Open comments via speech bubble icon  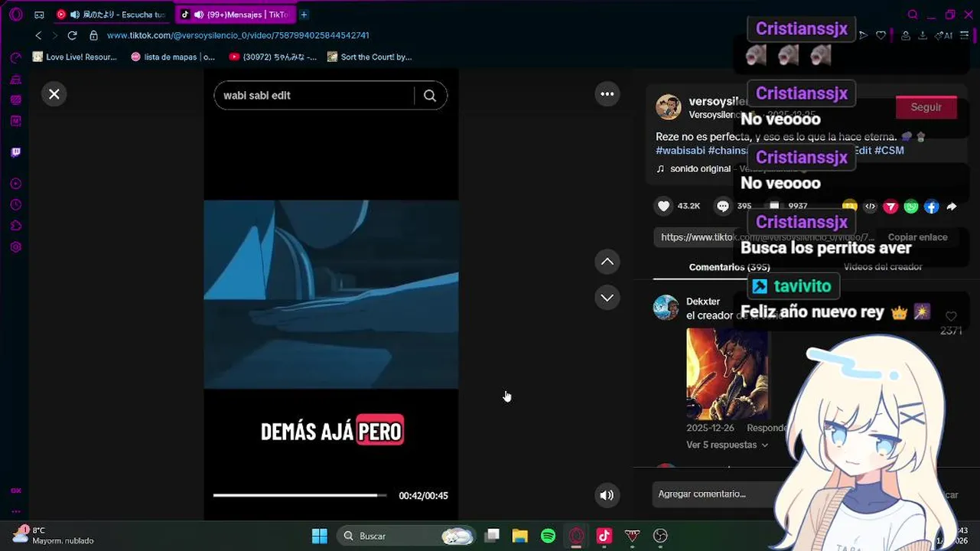pos(723,206)
